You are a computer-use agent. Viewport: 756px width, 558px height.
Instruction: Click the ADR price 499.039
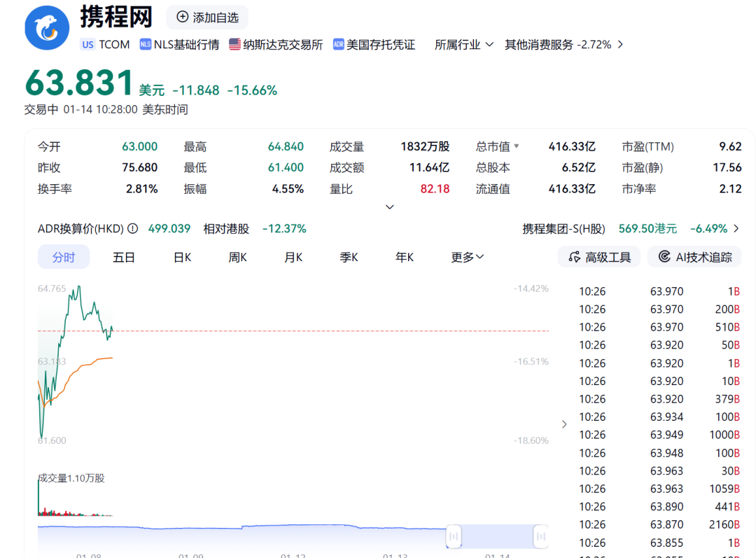click(x=169, y=229)
